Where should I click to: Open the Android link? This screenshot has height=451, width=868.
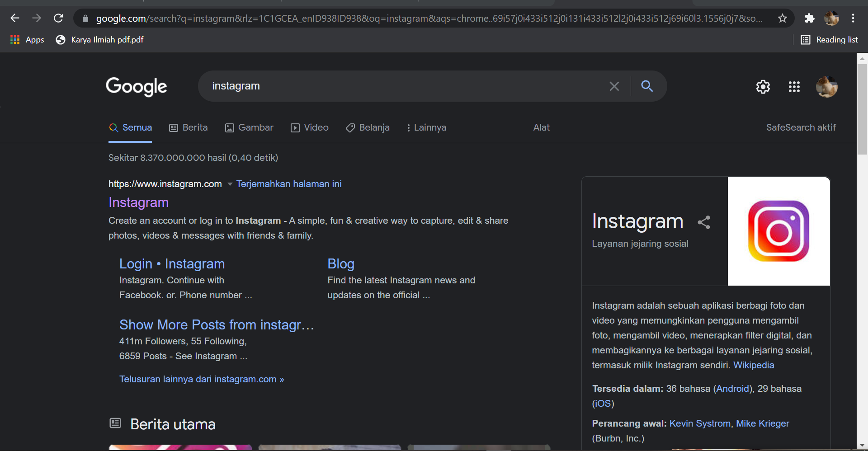733,389
